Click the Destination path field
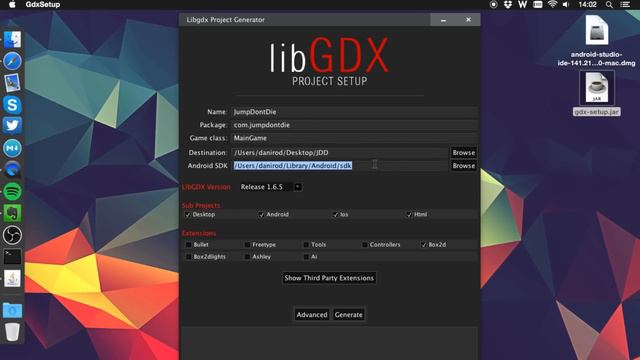 [340, 153]
